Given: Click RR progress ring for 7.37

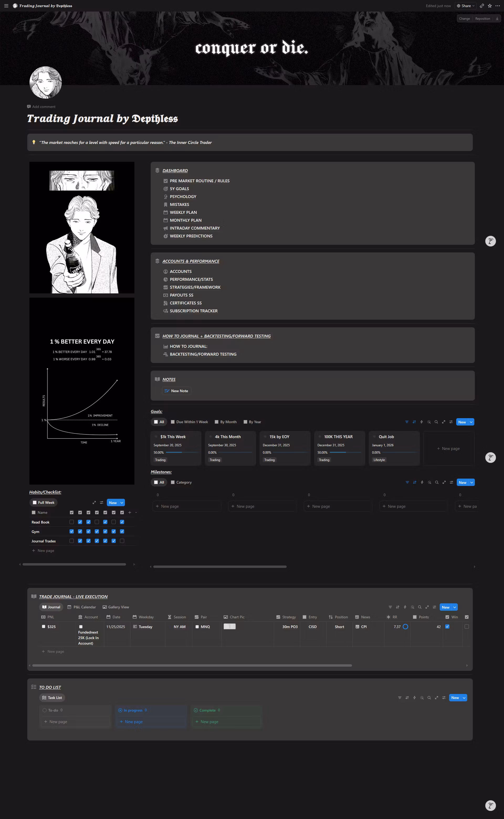Looking at the screenshot, I should [x=405, y=626].
